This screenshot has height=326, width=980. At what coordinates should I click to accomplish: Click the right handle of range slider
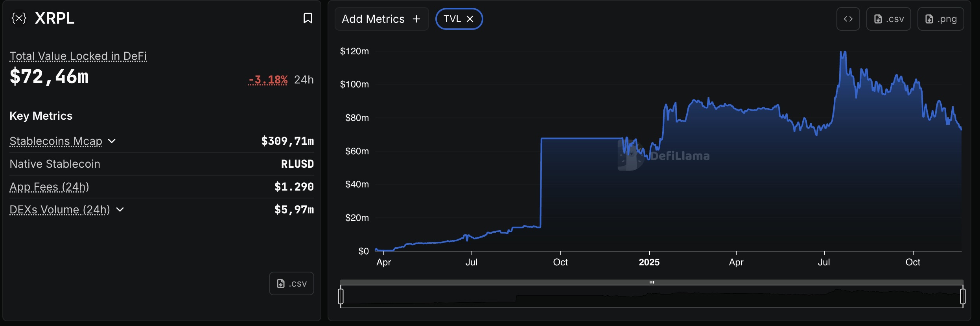(963, 296)
